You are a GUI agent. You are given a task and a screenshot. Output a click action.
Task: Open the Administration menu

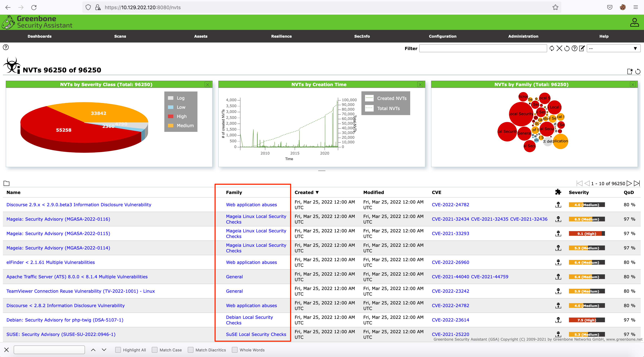(523, 36)
